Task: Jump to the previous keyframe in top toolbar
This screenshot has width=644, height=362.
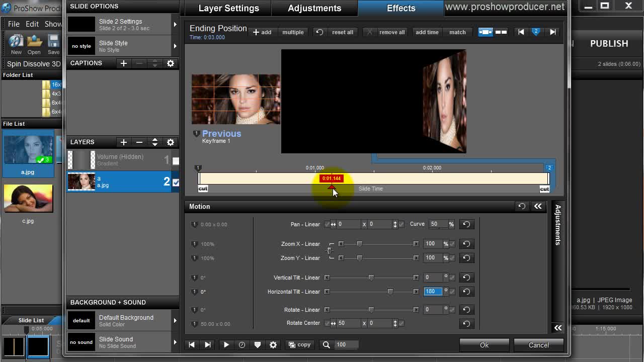Action: [521, 32]
